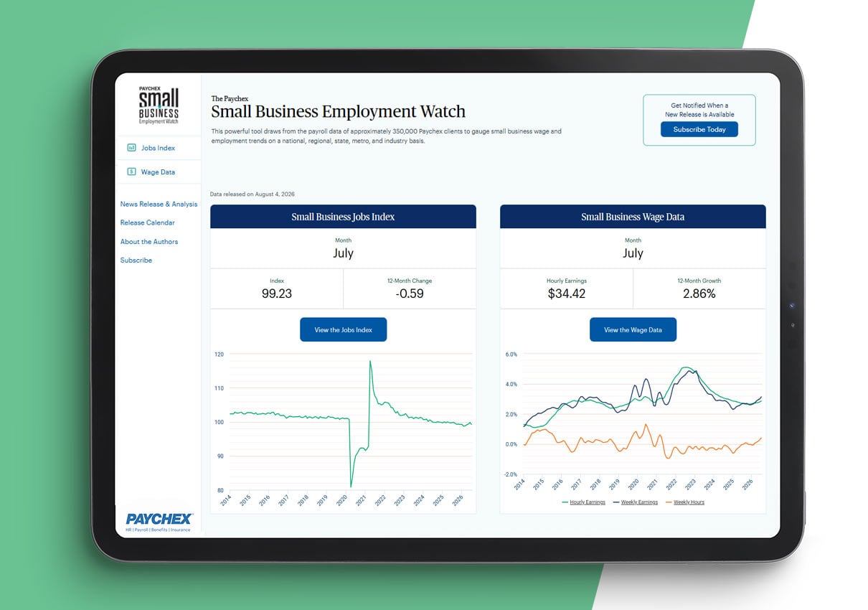Toggle the Weekly Hours legend entry
This screenshot has height=610, width=868.
point(684,502)
